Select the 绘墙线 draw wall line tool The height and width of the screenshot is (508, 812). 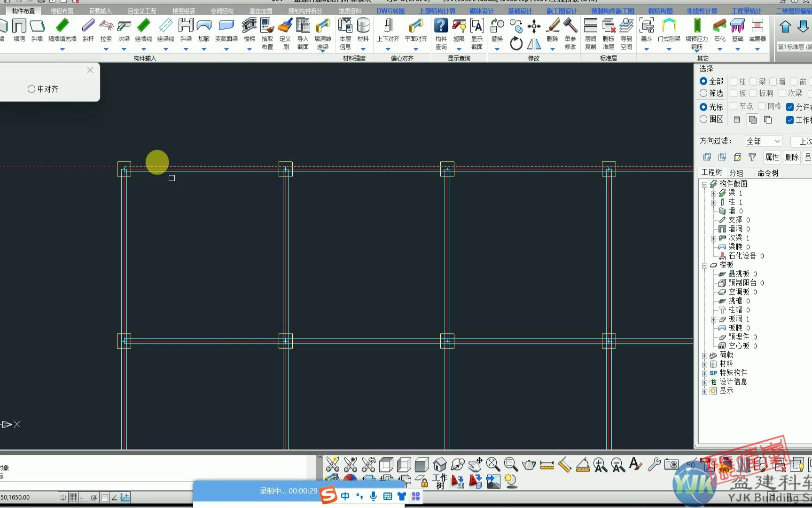144,30
